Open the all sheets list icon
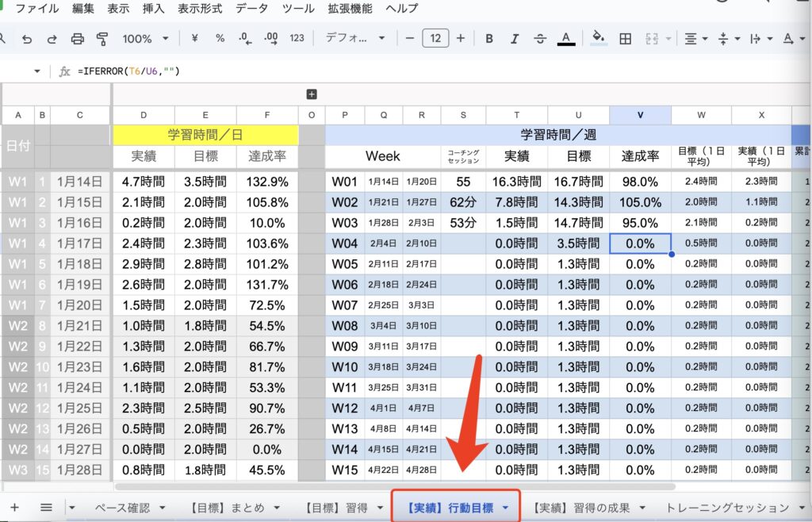Viewport: 812px width, 522px height. point(46,507)
